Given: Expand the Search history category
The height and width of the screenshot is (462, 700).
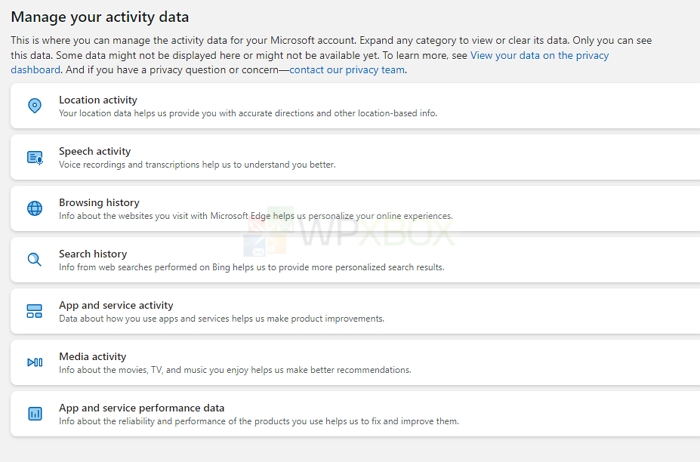Looking at the screenshot, I should coord(355,260).
